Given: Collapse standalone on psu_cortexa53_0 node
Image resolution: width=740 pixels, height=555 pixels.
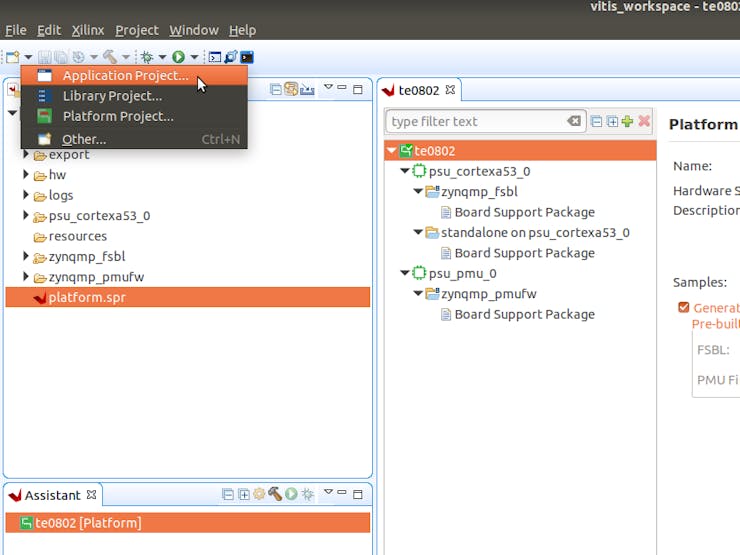Looking at the screenshot, I should coord(418,232).
